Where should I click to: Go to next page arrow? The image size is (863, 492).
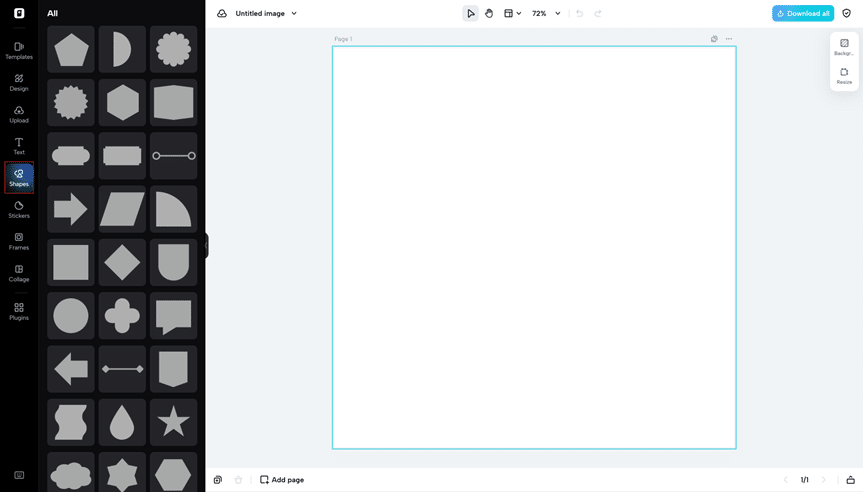point(823,480)
